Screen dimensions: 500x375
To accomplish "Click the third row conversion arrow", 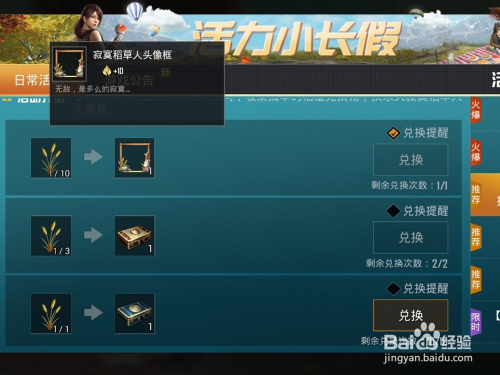I will 93,313.
